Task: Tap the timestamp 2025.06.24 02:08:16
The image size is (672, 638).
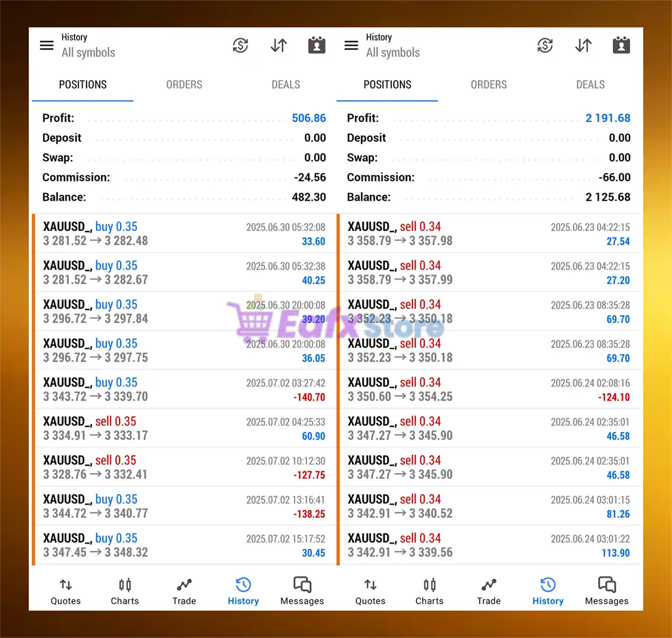Action: click(590, 383)
